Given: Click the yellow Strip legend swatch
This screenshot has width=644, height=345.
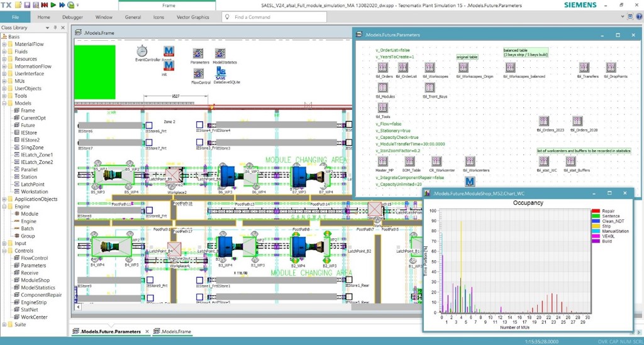Looking at the screenshot, I should click(596, 226).
